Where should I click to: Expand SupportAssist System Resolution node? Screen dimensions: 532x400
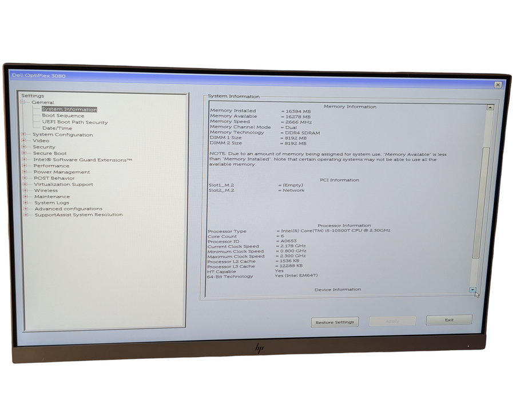(26, 215)
